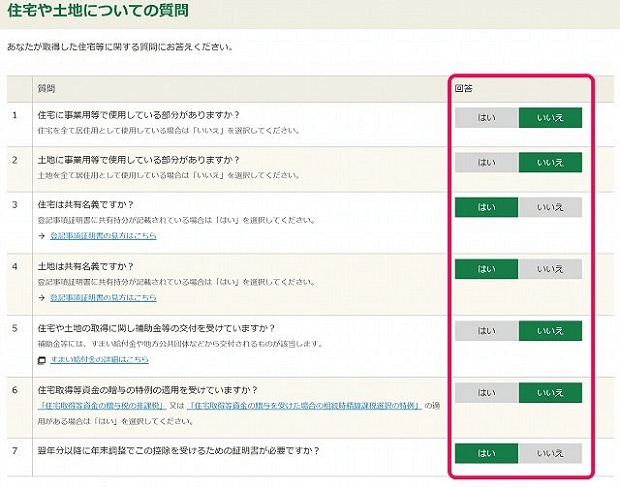The height and width of the screenshot is (489, 620).
Task: Select はい for question 1 business use of house
Action: coord(486,117)
